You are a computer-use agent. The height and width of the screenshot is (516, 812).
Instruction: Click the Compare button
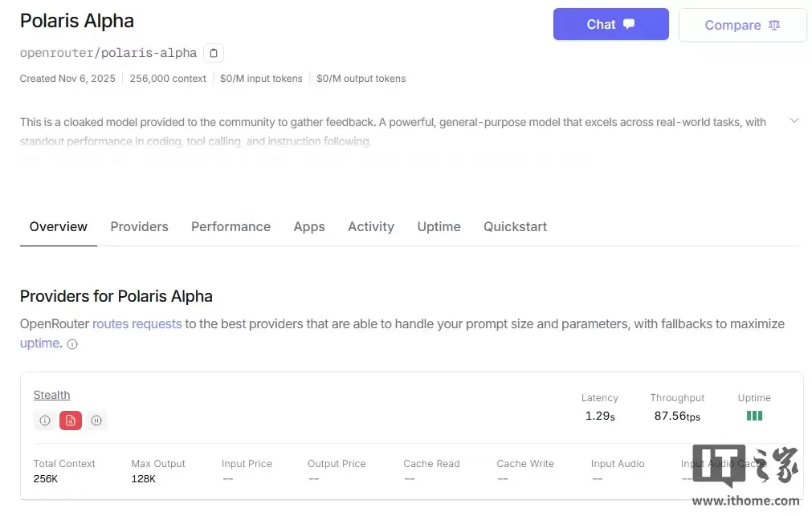click(x=741, y=25)
